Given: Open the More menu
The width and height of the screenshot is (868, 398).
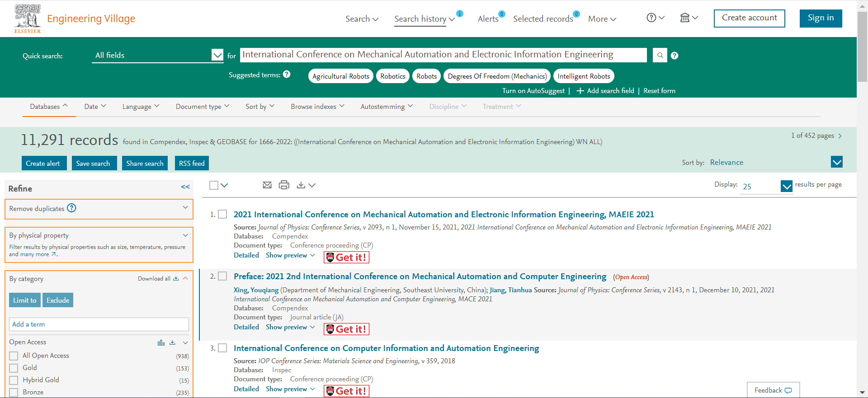Looking at the screenshot, I should tap(602, 19).
